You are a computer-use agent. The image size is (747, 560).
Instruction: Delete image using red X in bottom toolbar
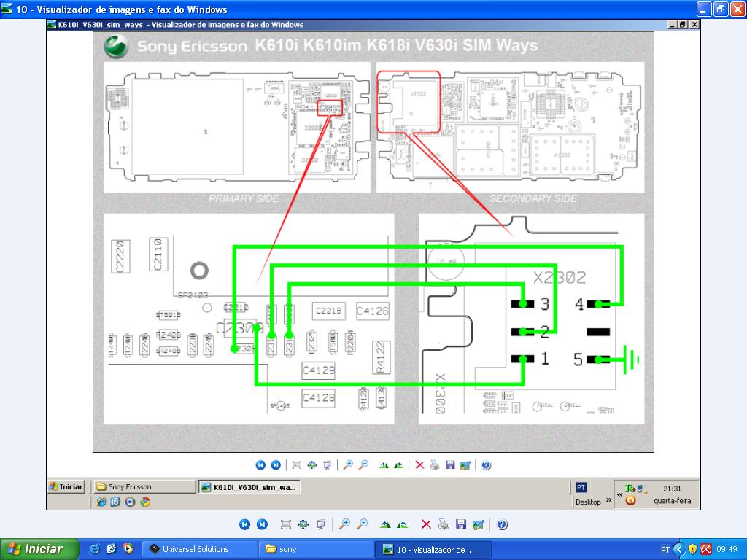click(x=426, y=524)
